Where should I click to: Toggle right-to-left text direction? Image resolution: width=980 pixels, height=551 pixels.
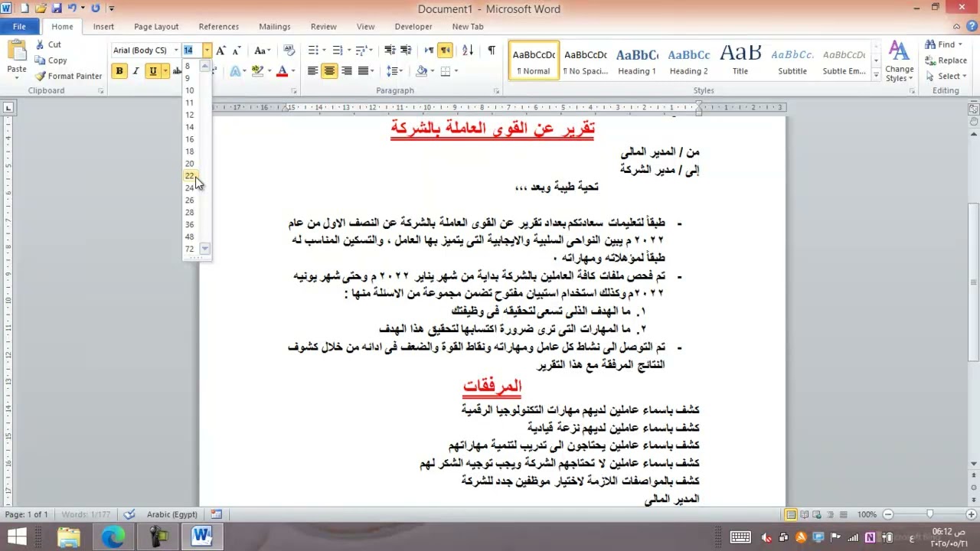pyautogui.click(x=445, y=51)
